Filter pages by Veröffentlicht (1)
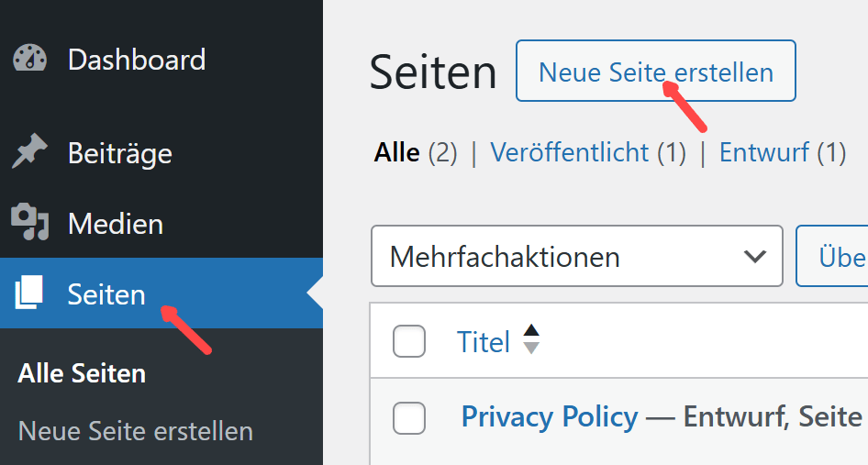868x465 pixels. (x=588, y=152)
